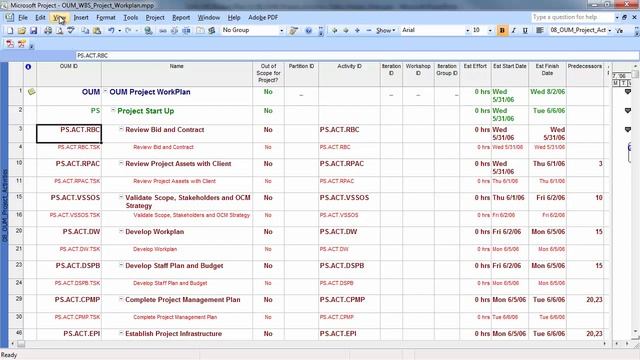
Task: Click the Copy icon in toolbar
Action: [x=85, y=31]
